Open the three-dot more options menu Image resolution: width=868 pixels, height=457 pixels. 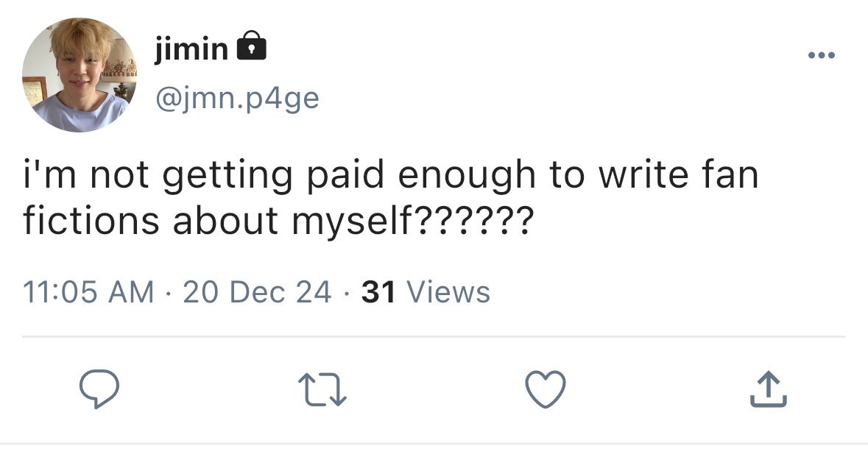click(821, 54)
